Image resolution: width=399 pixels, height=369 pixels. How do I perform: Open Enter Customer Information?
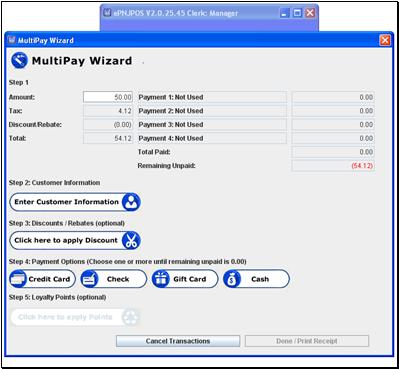(x=75, y=202)
